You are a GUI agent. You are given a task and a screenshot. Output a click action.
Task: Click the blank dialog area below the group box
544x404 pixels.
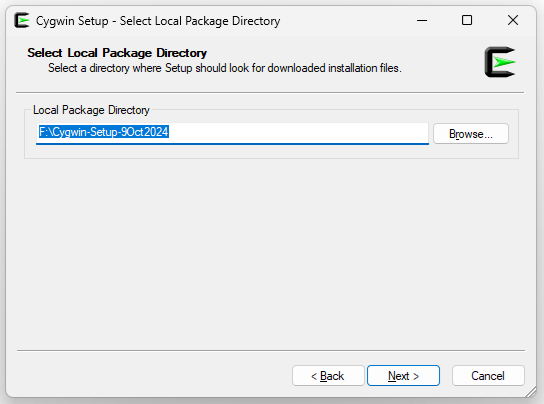[271, 253]
